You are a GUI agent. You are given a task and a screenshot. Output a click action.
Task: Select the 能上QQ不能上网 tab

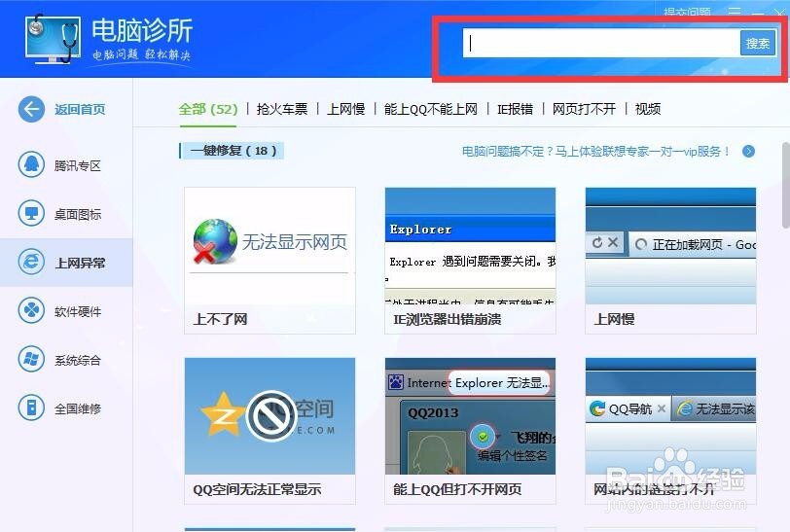[x=431, y=109]
